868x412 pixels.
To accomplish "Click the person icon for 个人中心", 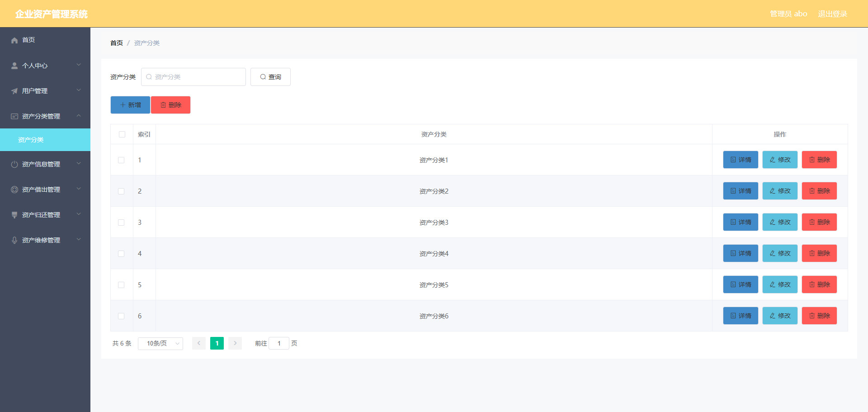I will click(x=14, y=66).
